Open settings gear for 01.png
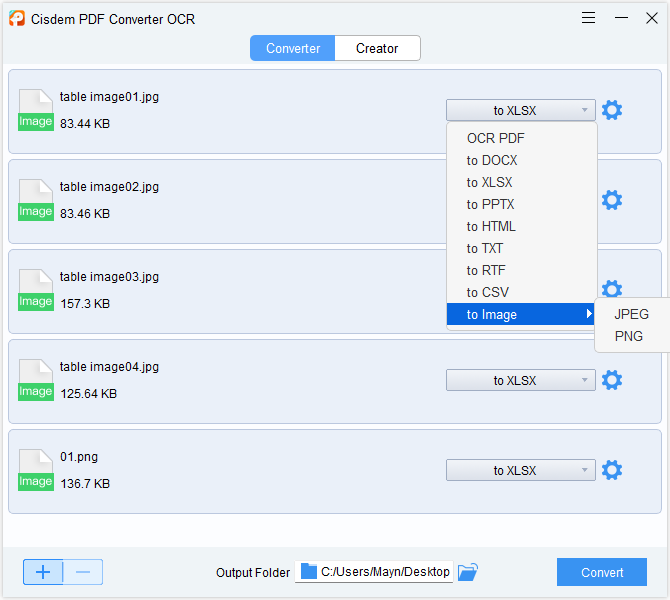Screen dimensions: 670x600 (612, 470)
